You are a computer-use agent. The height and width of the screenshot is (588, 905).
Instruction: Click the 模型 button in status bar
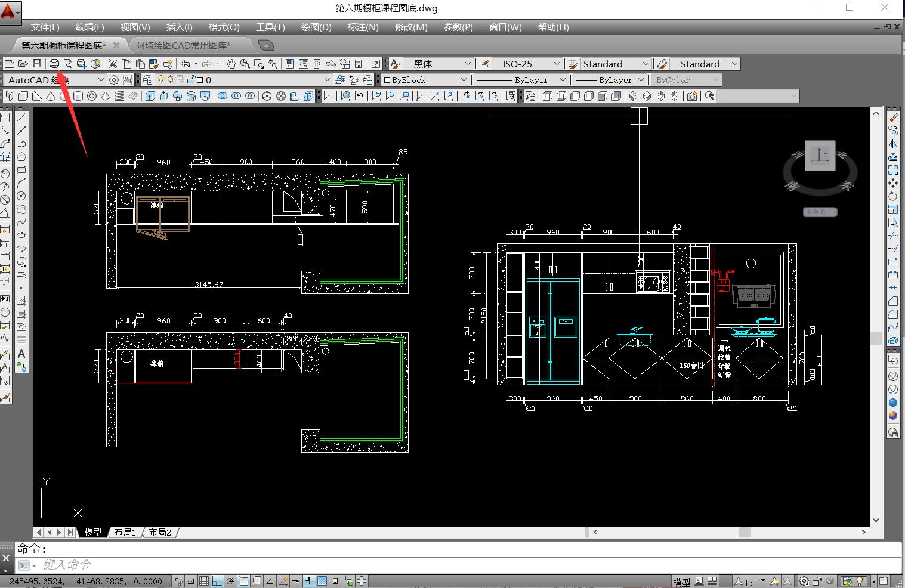point(681,582)
